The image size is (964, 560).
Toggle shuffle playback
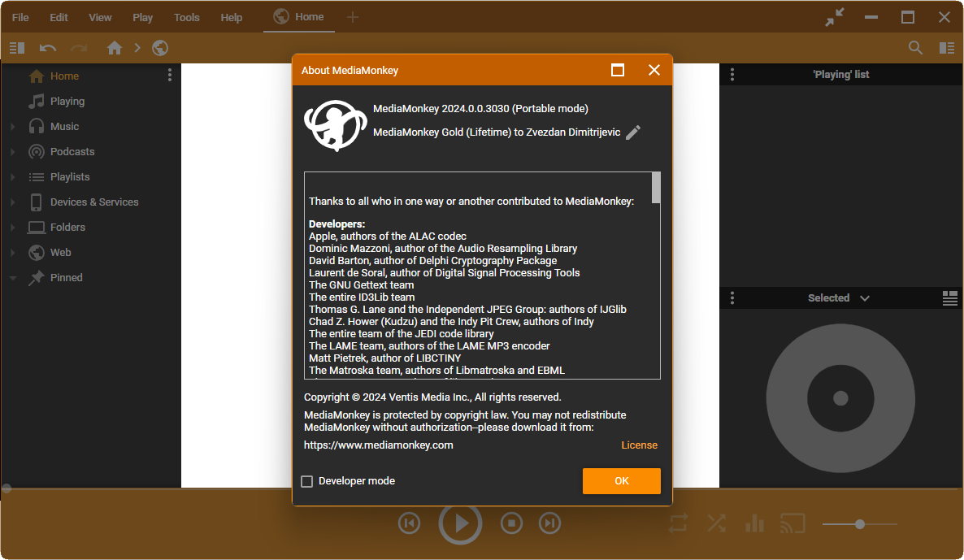(716, 523)
